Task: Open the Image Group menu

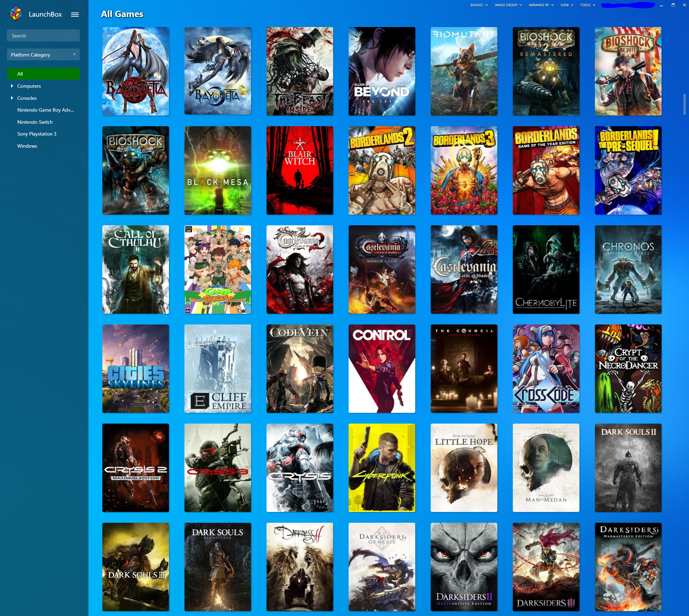Action: tap(508, 5)
